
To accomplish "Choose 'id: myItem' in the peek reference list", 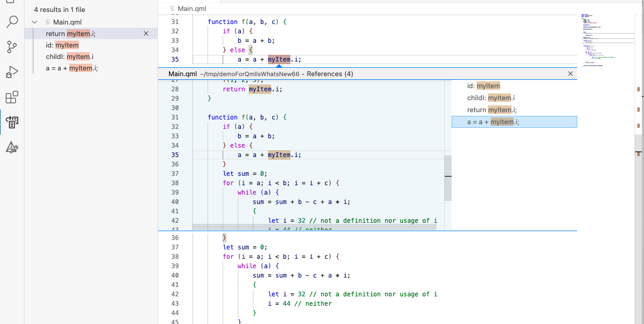I will pos(483,86).
